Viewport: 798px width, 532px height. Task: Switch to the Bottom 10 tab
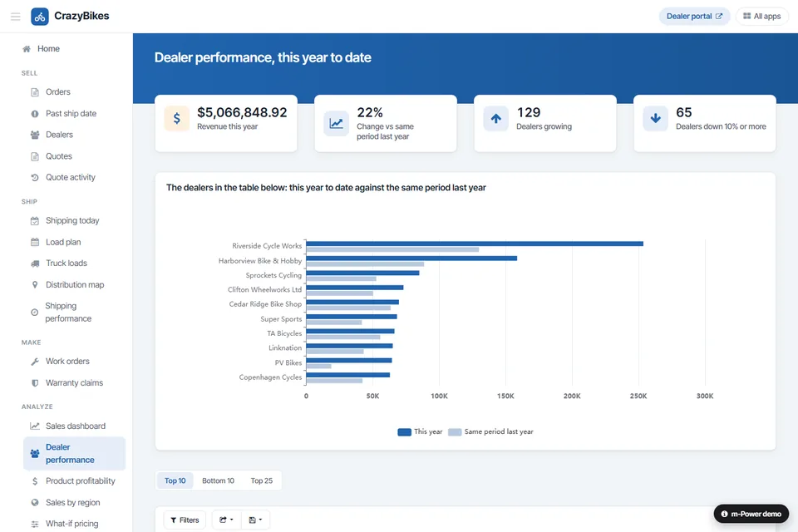click(x=219, y=480)
